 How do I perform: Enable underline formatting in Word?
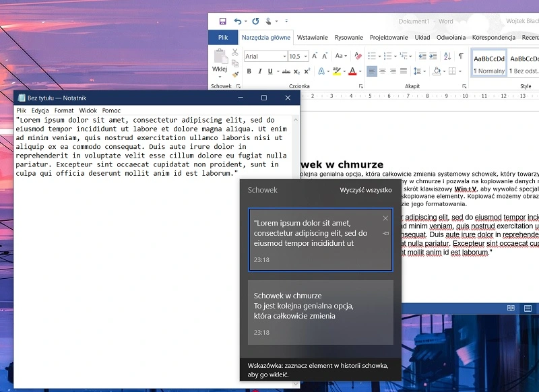point(269,71)
